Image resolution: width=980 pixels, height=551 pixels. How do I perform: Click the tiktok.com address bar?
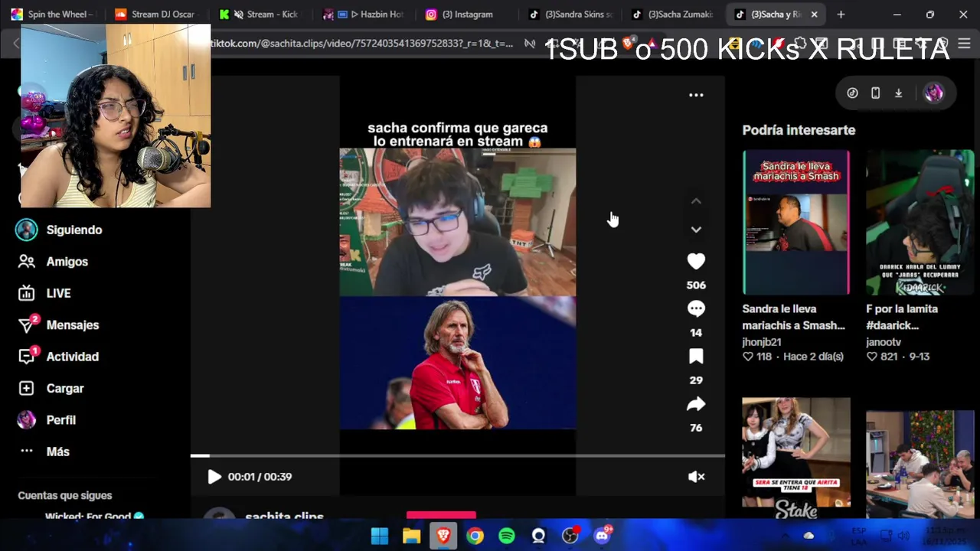(x=361, y=44)
